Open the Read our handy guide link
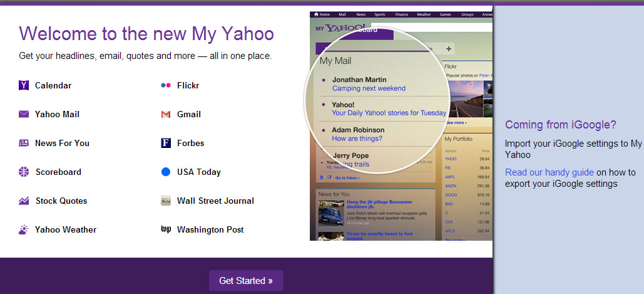Screen dimensions: 644x294 549,172
